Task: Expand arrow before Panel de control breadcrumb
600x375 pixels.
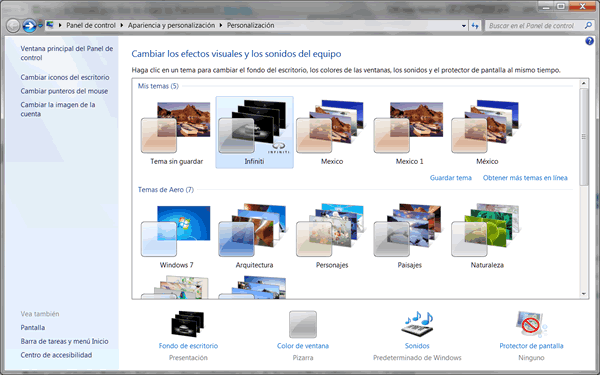Action: click(x=60, y=26)
